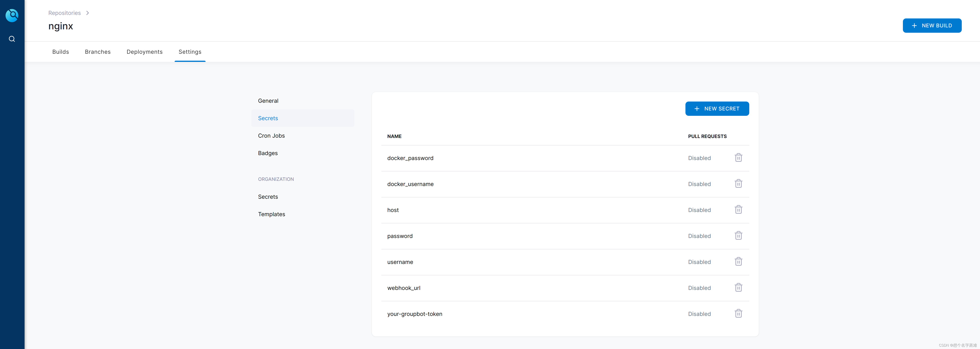Click the breadcrumb chevron after Repositories
The height and width of the screenshot is (349, 980).
(x=87, y=13)
